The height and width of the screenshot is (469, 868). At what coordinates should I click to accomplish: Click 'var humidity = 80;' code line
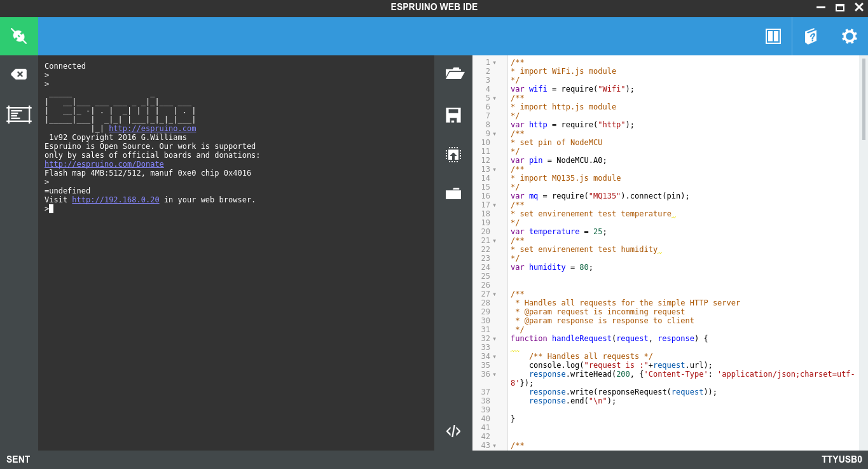tap(552, 267)
